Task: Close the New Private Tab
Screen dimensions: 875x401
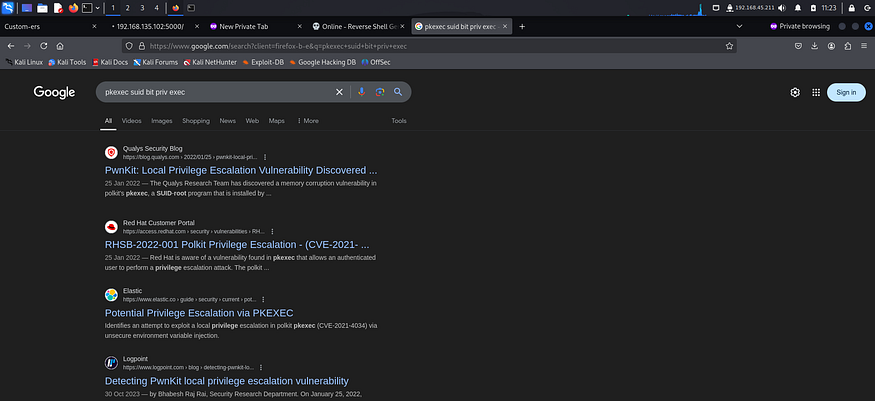Action: (x=300, y=26)
